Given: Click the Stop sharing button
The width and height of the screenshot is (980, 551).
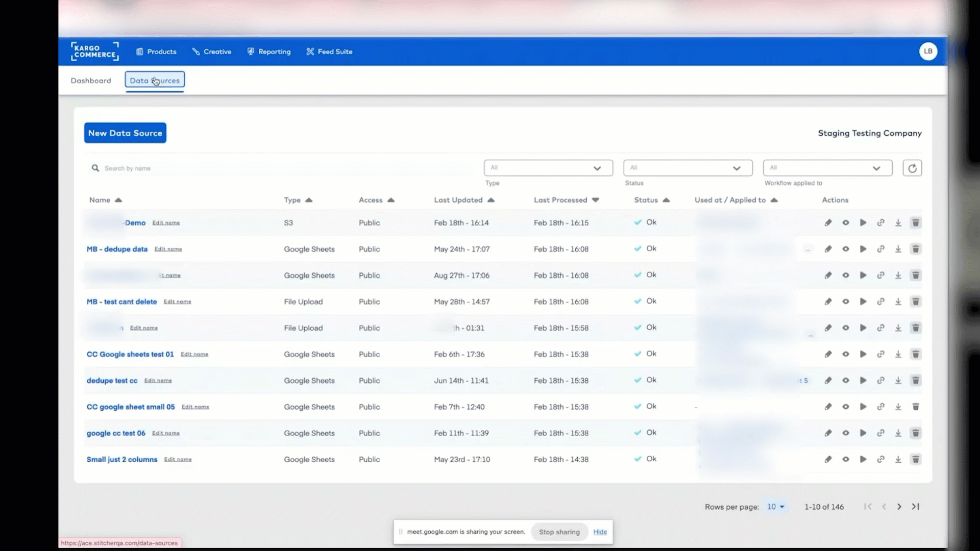Looking at the screenshot, I should pyautogui.click(x=558, y=532).
